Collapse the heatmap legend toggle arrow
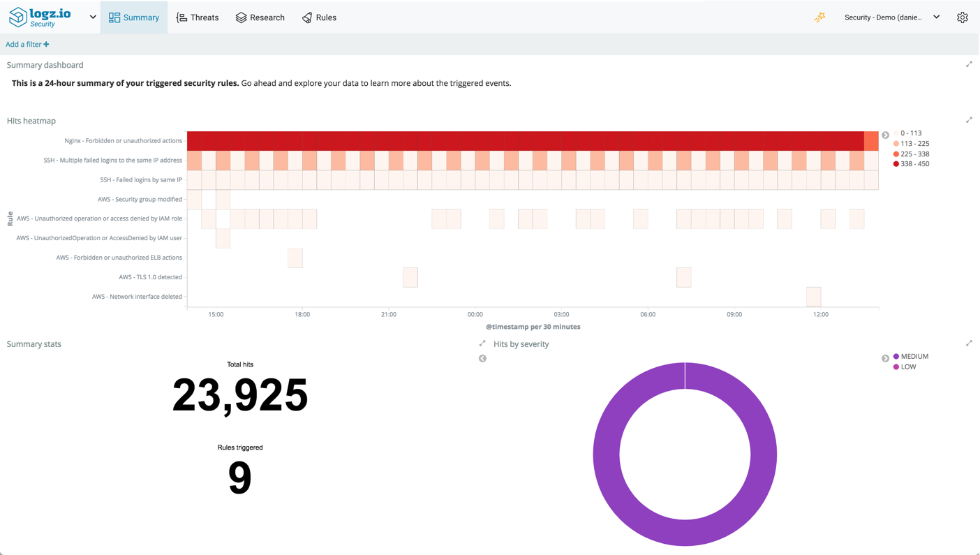This screenshot has width=980, height=555. 885,135
